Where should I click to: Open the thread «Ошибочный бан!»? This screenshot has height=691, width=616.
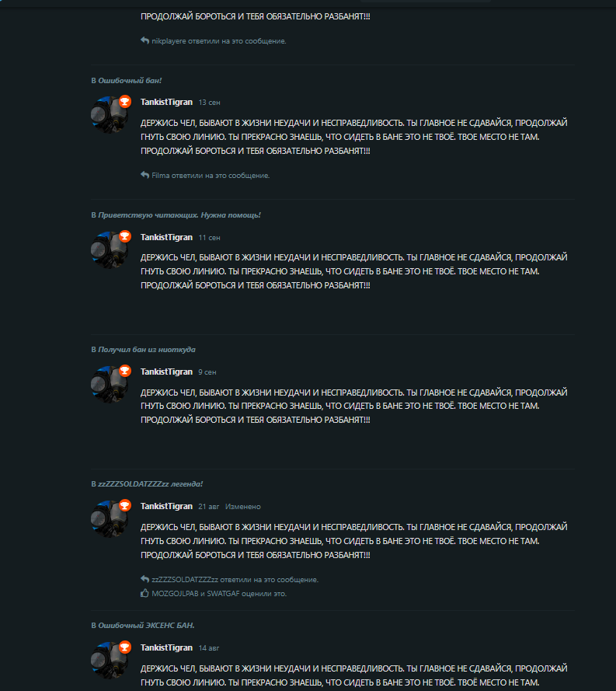coord(130,81)
